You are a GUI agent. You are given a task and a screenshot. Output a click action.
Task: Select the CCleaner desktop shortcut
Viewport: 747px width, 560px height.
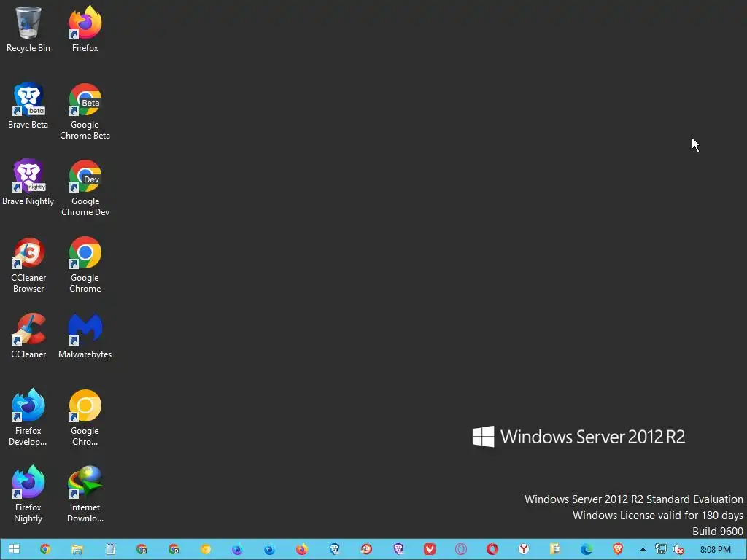pyautogui.click(x=28, y=335)
